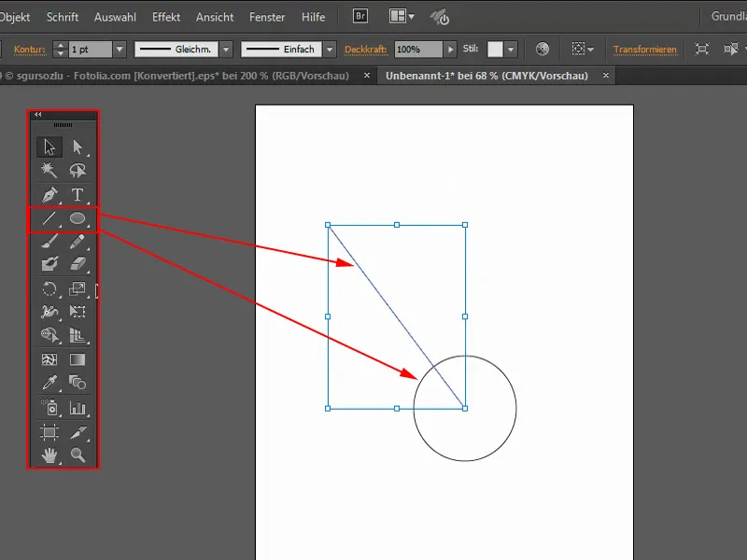The image size is (747, 560).
Task: Click the 1 pt stroke weight field
Action: click(x=91, y=49)
